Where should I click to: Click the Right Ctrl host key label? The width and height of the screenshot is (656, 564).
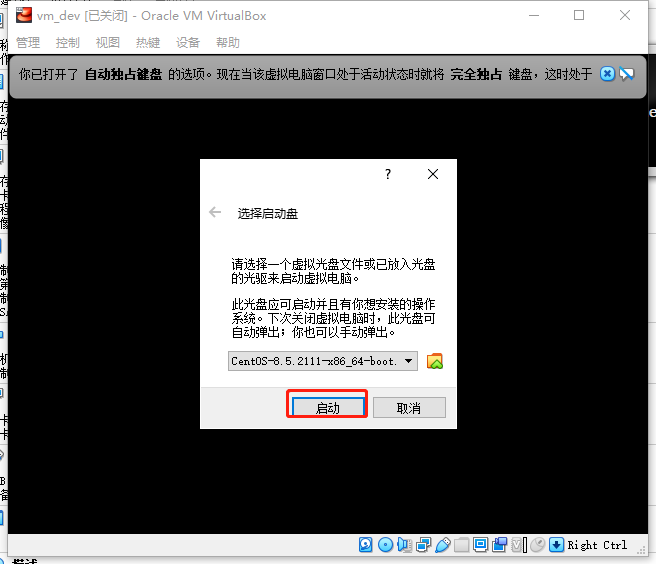point(597,545)
